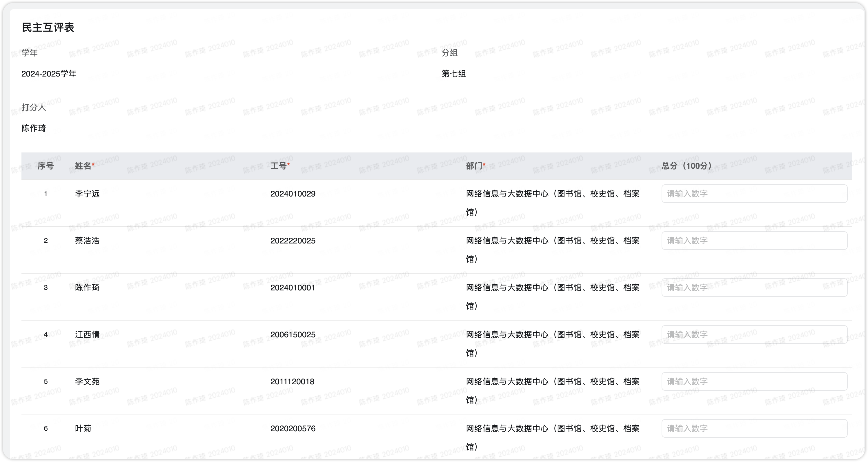Click score input for 李文苑
Screen dimensions: 868x462
pos(754,381)
